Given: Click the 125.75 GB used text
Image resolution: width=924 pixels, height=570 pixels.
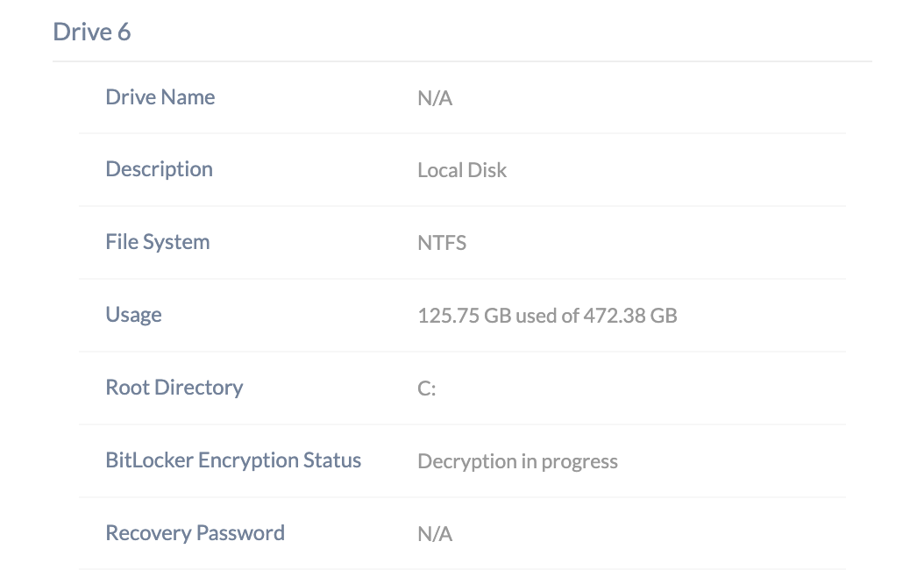Looking at the screenshot, I should click(488, 316).
